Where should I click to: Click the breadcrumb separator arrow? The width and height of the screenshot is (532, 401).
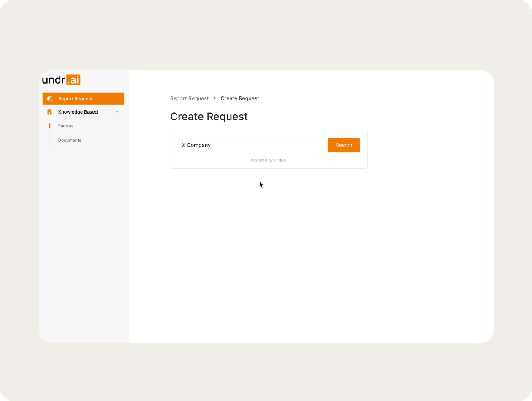click(214, 98)
